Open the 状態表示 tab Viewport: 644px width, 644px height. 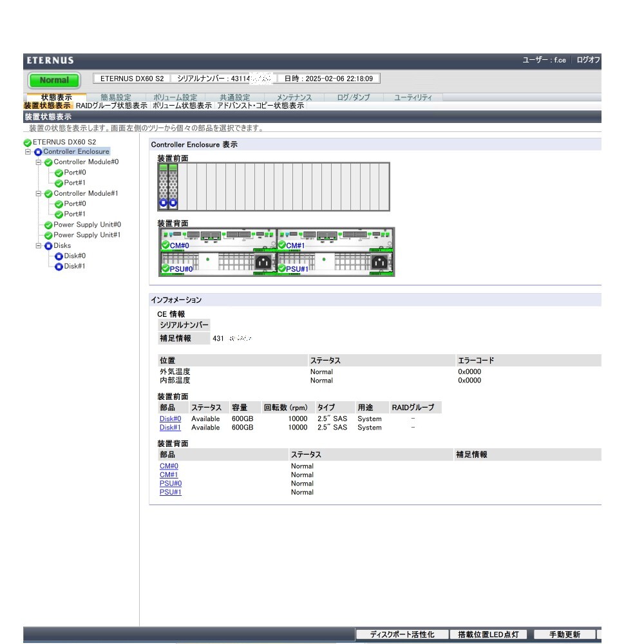point(56,97)
